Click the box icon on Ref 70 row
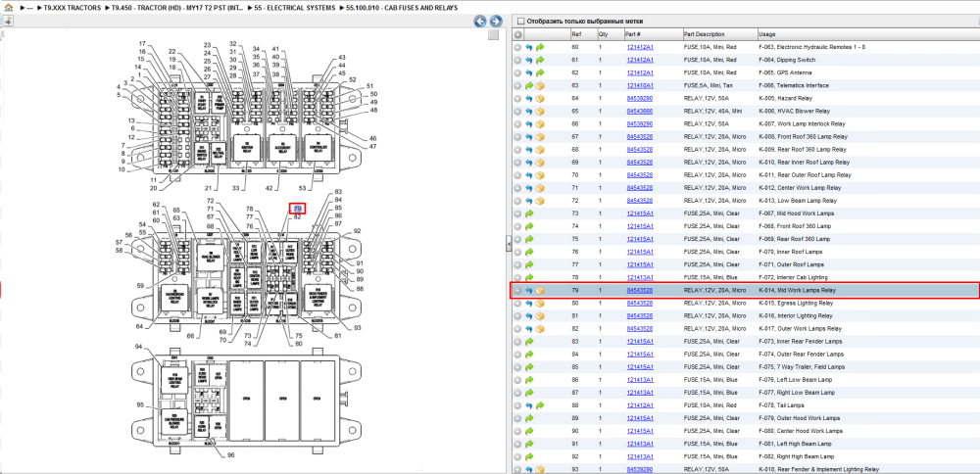980x474 pixels. tap(540, 175)
